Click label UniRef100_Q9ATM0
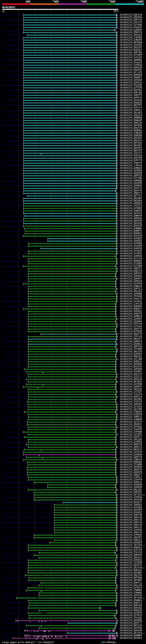The height and width of the screenshot is (644, 146). coord(131,70)
